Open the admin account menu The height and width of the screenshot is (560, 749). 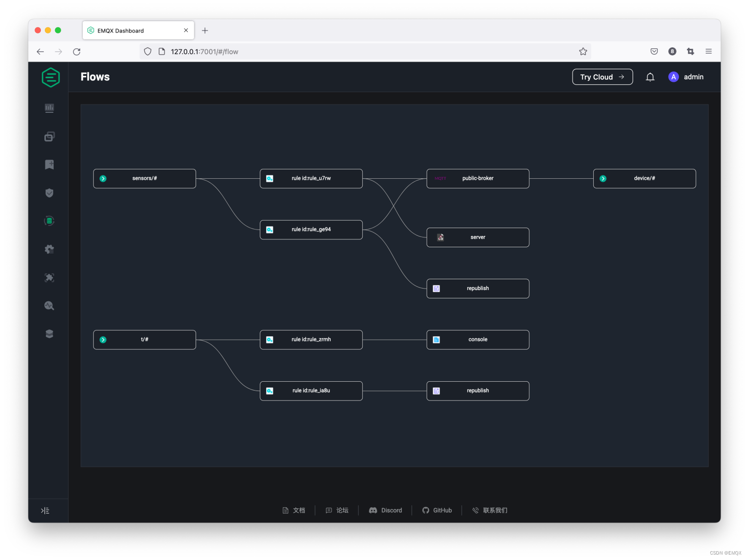[686, 77]
